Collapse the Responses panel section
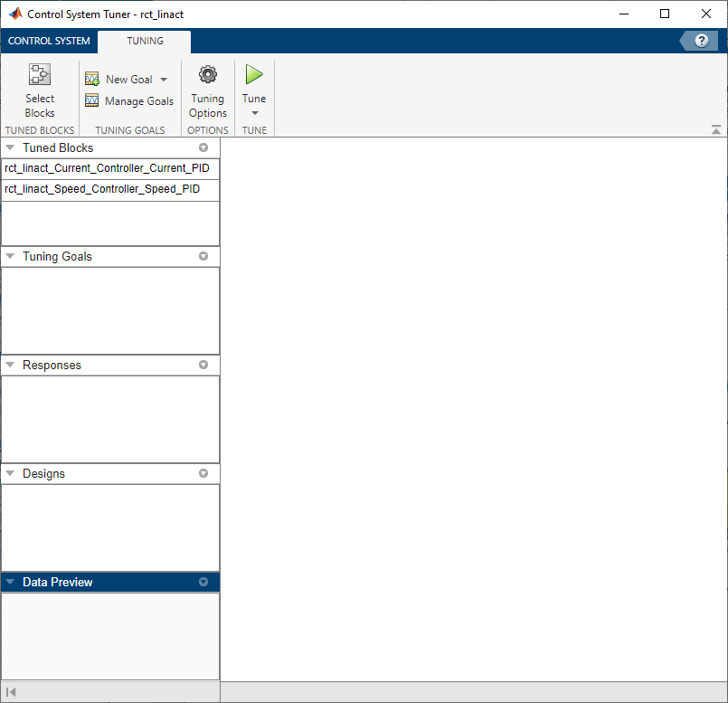728x703 pixels. pyautogui.click(x=11, y=366)
